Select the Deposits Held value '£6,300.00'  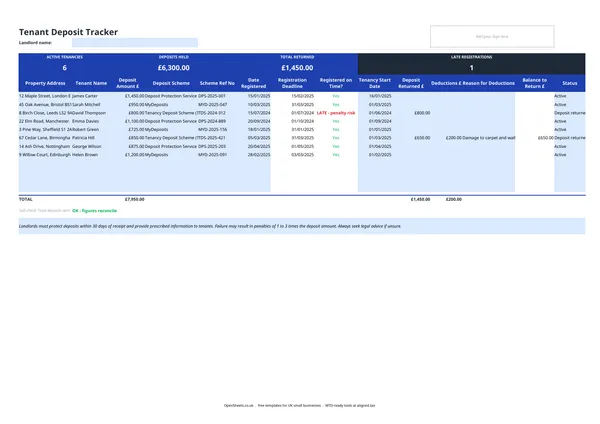(174, 68)
